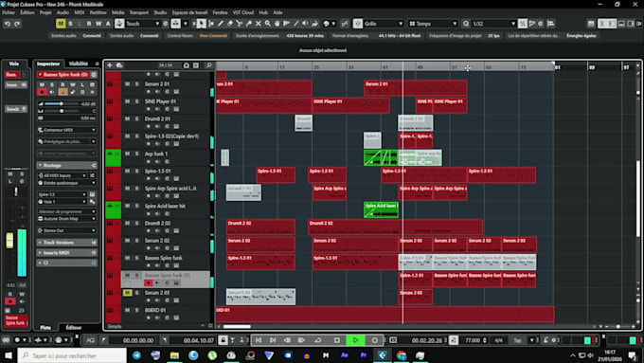The width and height of the screenshot is (644, 363).
Task: Click the transport Stop button
Action: (337, 340)
